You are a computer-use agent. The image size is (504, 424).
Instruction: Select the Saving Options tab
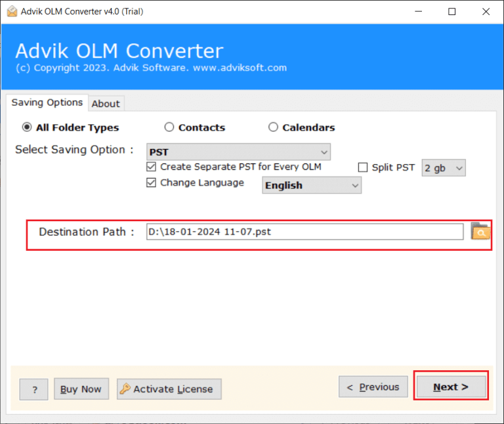tap(47, 102)
